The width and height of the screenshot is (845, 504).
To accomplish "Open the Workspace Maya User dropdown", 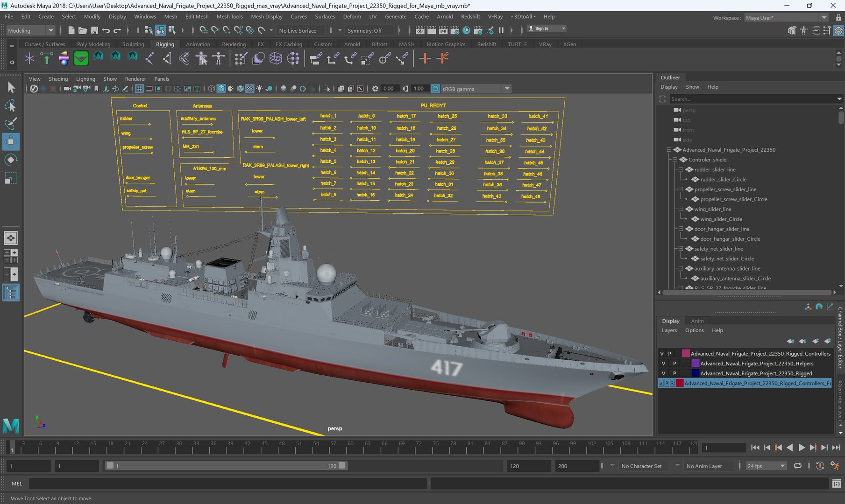I will 786,18.
